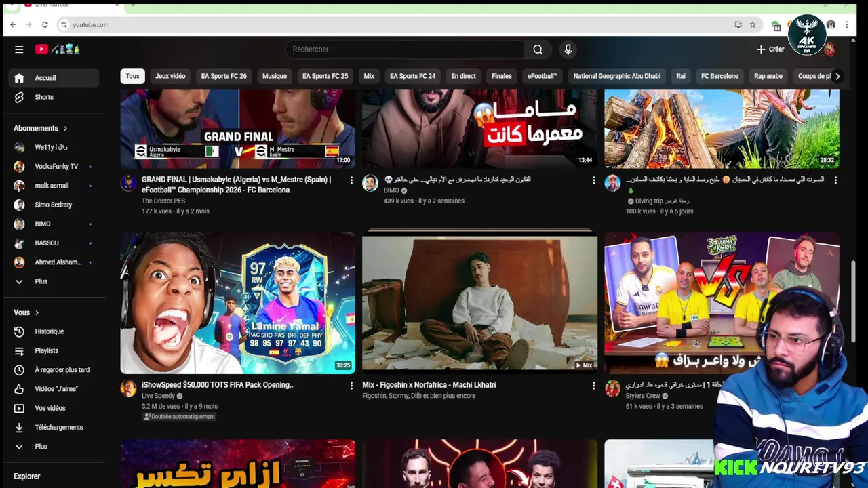Image resolution: width=868 pixels, height=488 pixels.
Task: Select the Tous filter chip
Action: pyautogui.click(x=133, y=76)
